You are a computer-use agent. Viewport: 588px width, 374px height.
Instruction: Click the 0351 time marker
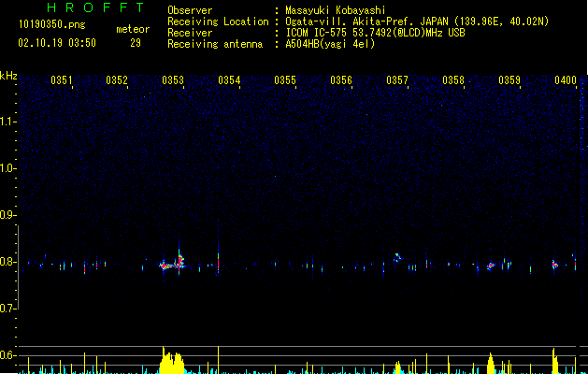[x=61, y=80]
